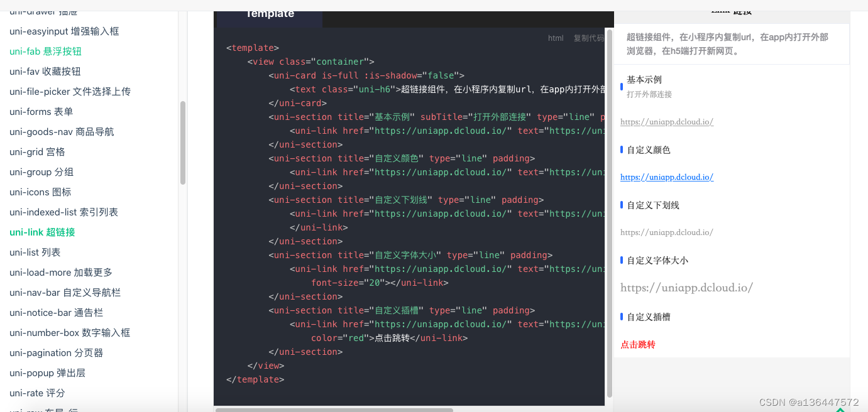Image resolution: width=868 pixels, height=412 pixels.
Task: Open uni-load-more 加载更多 entry
Action: [x=61, y=273]
